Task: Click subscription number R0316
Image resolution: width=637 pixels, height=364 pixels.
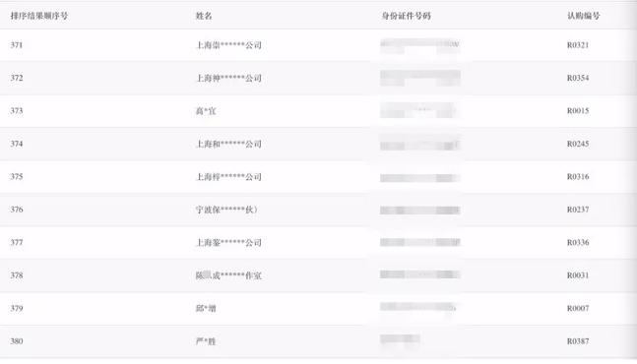Action: [x=578, y=176]
